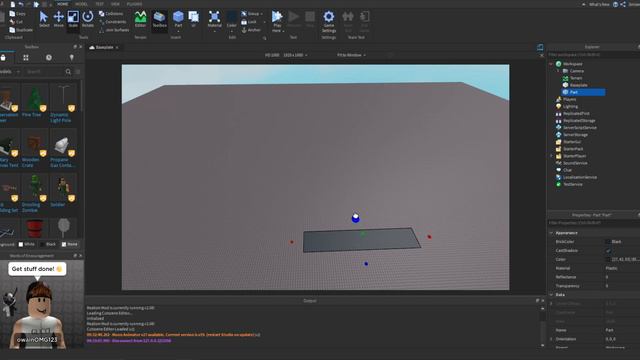Open the Material picker
Screen dimensions: 640x360
[214, 18]
